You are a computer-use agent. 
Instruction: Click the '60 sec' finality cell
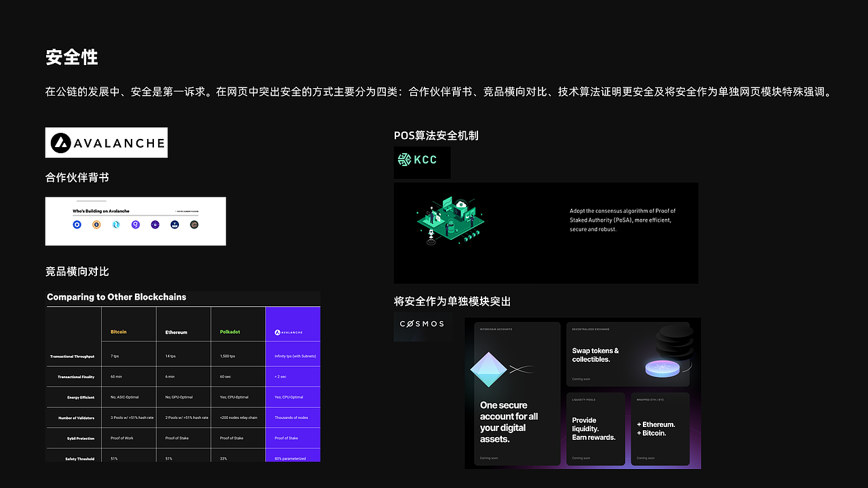(x=226, y=376)
